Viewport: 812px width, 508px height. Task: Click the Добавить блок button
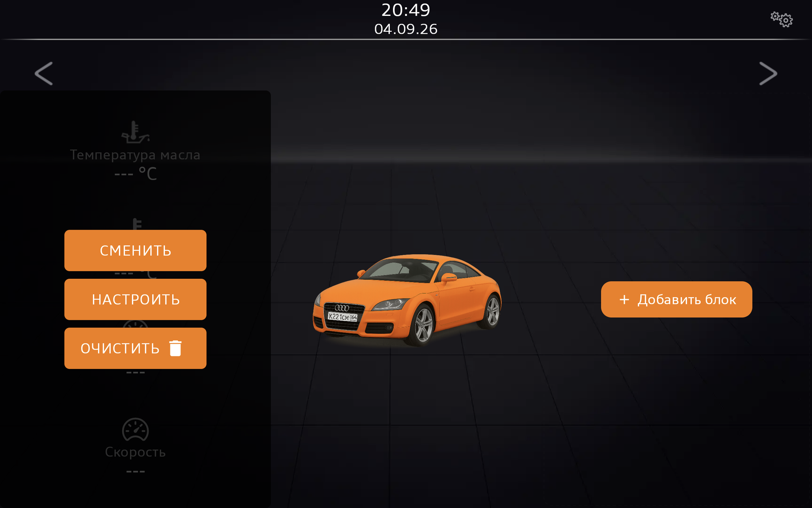tap(676, 300)
